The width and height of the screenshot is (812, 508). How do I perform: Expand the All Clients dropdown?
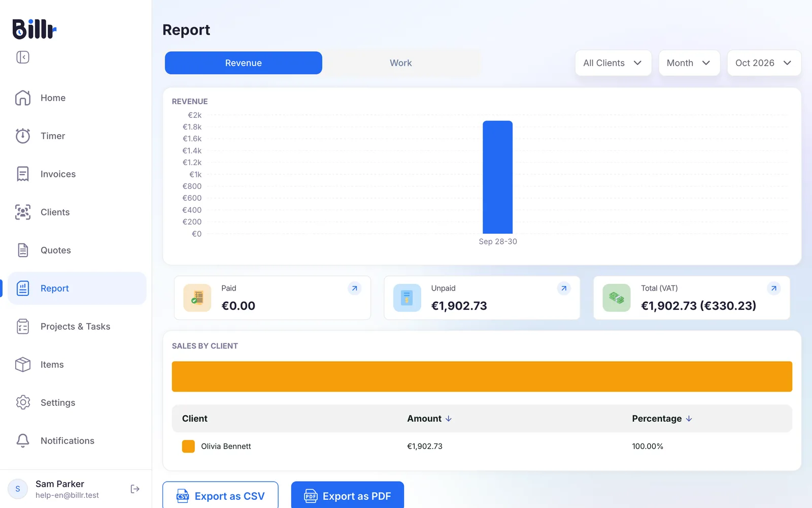(613, 63)
